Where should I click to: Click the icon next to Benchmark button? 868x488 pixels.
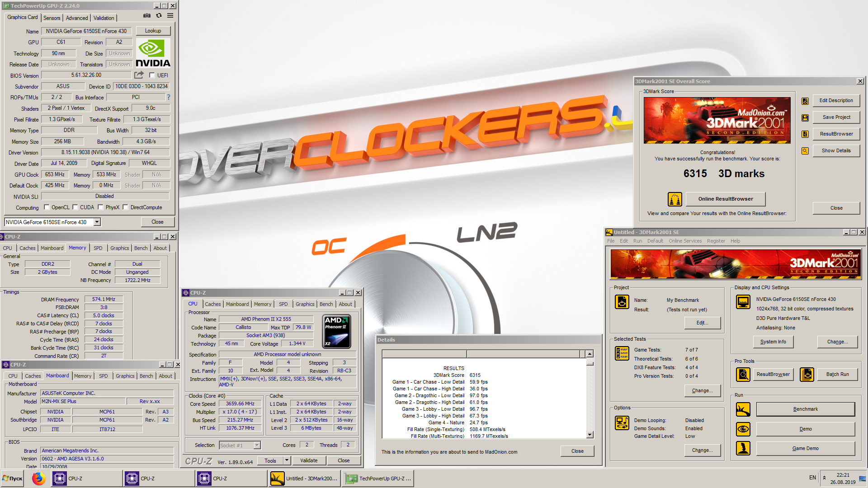click(743, 409)
